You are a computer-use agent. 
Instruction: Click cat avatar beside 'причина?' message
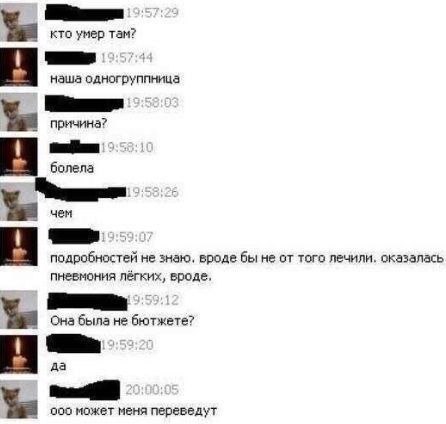(x=19, y=112)
